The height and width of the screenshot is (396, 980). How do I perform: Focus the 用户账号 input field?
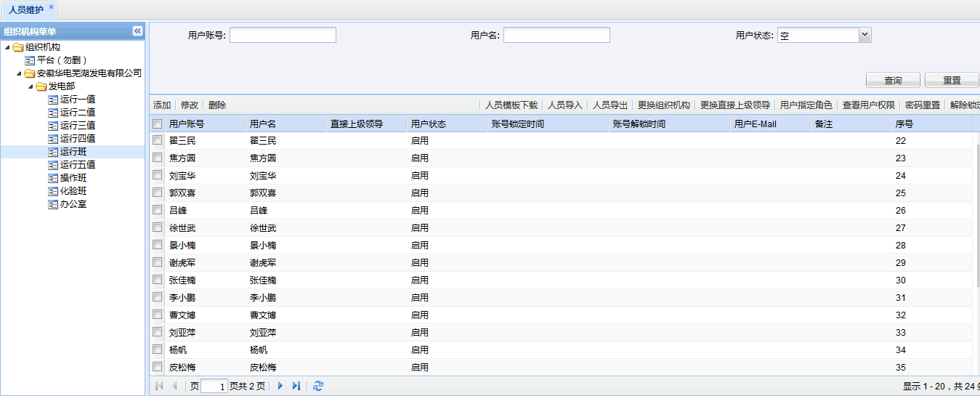(x=283, y=35)
